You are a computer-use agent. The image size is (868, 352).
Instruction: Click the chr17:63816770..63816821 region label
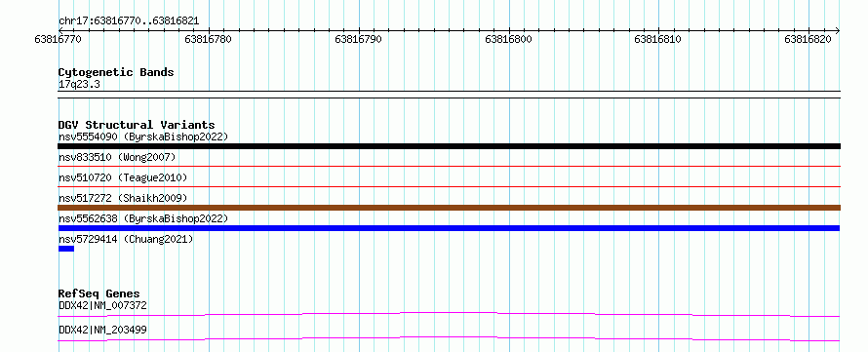point(129,21)
